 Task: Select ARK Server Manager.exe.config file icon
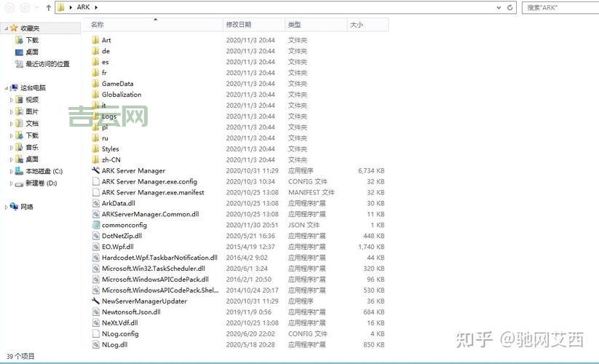pos(96,181)
